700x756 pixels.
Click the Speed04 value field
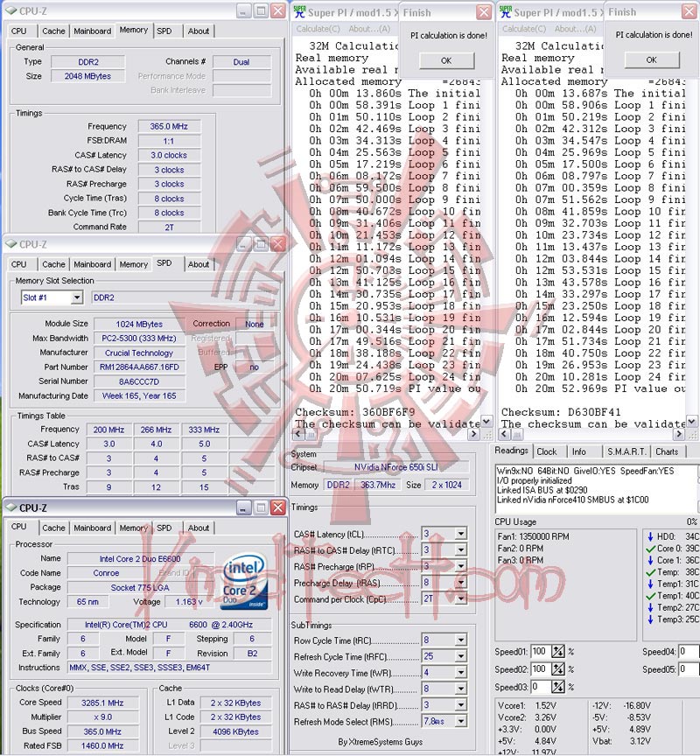click(689, 652)
